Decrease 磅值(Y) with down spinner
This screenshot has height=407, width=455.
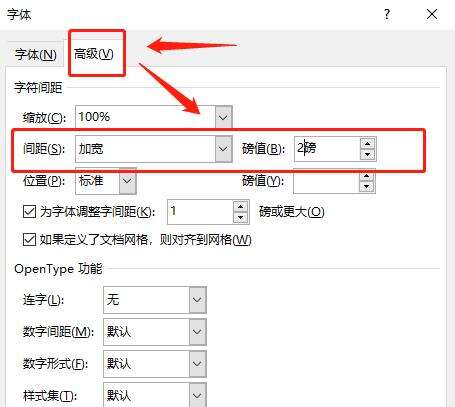pyautogui.click(x=367, y=187)
